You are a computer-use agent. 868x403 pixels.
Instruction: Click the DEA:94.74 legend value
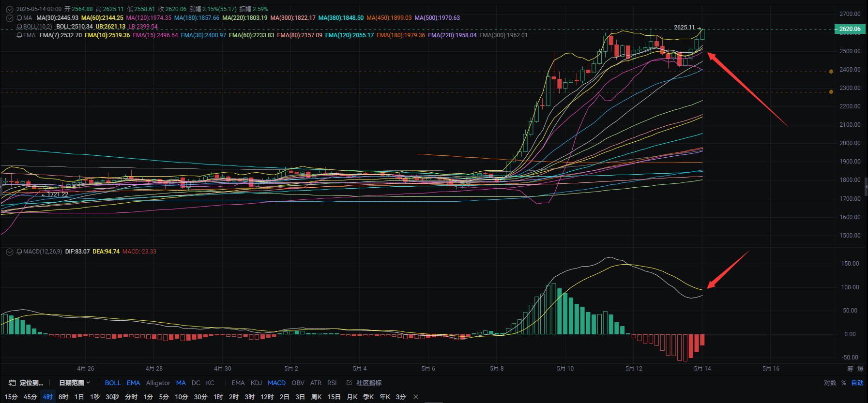[106, 252]
